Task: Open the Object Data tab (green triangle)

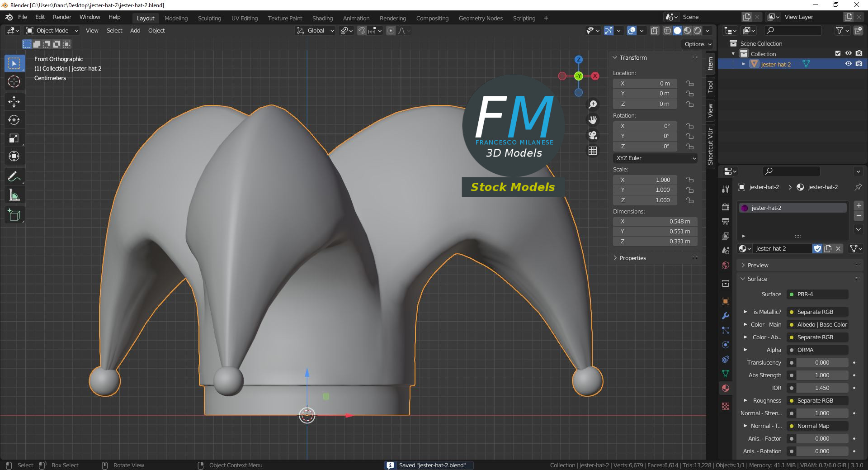Action: [x=726, y=374]
